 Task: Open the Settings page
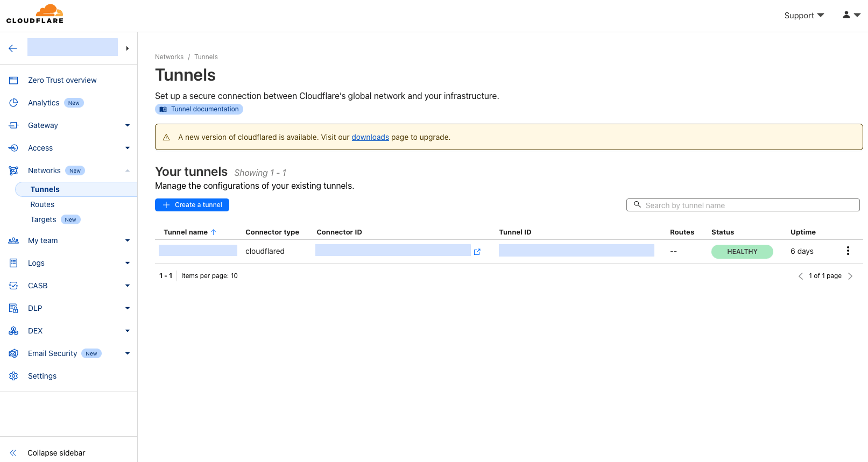tap(42, 376)
